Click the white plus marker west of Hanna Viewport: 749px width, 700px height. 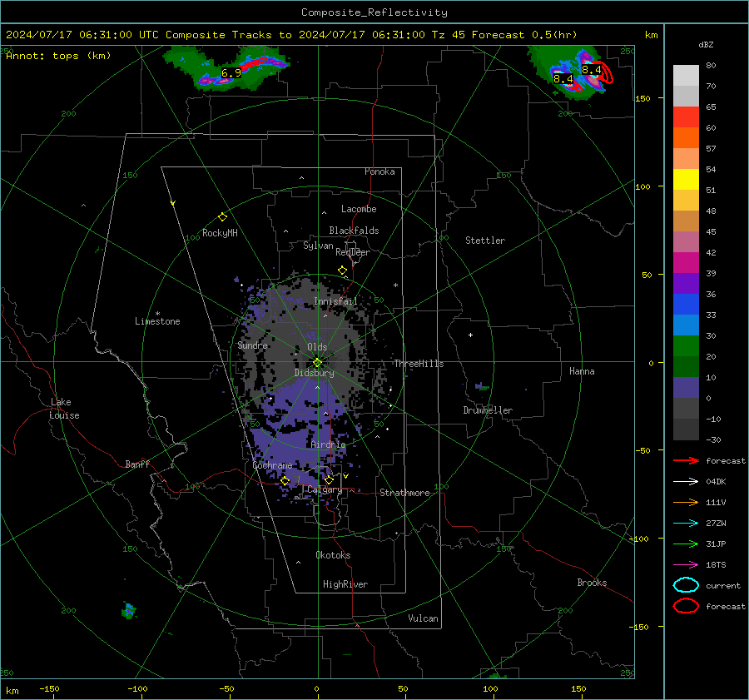(x=470, y=335)
